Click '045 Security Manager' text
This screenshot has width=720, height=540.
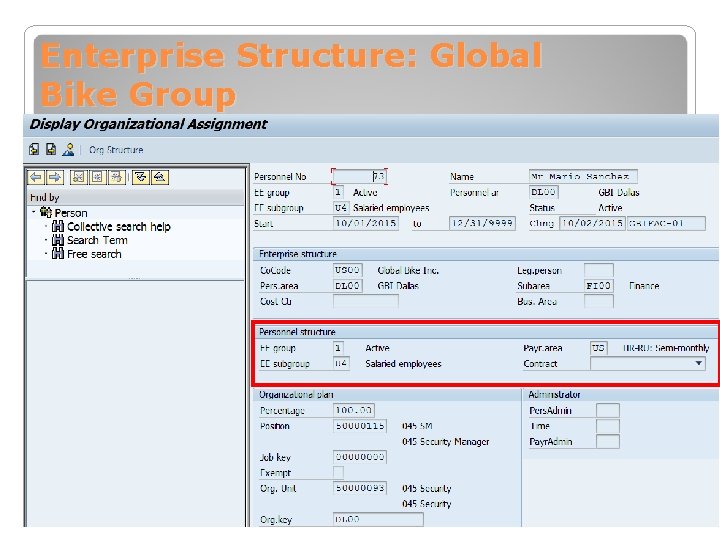445,442
